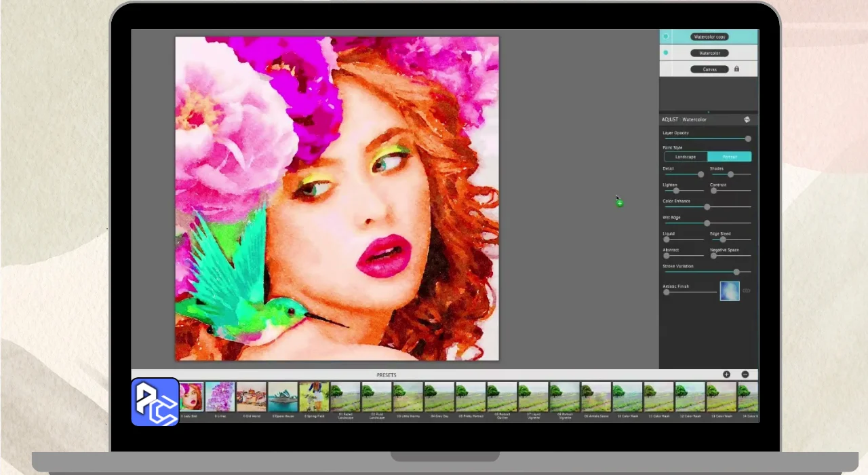The height and width of the screenshot is (475, 868).
Task: Select the Watercolor copy layer
Action: 709,37
